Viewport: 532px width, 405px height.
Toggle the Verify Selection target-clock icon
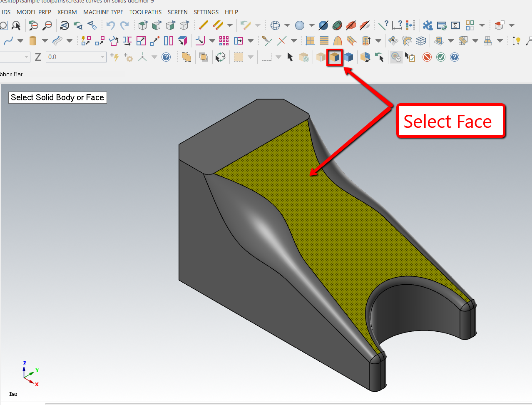pyautogui.click(x=396, y=57)
